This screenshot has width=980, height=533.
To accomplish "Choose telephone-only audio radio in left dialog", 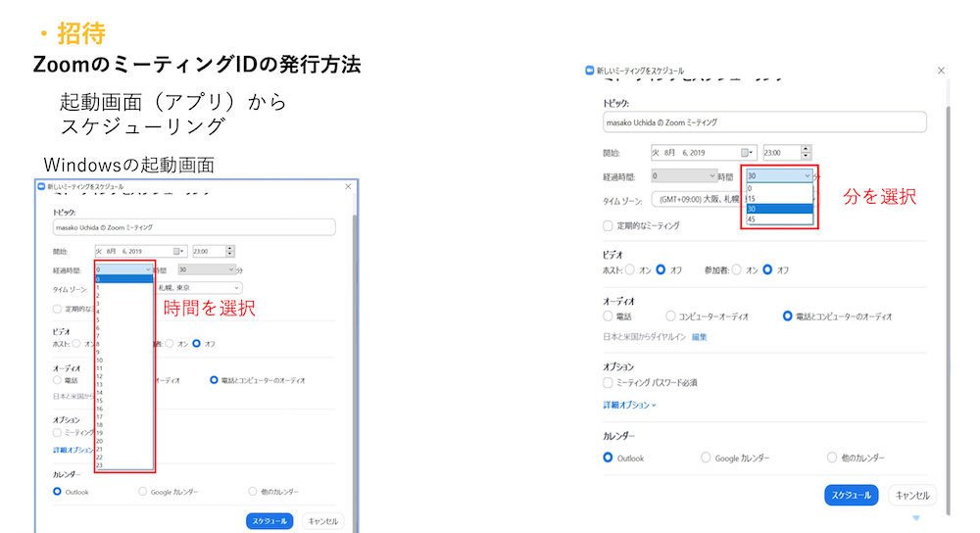I will coord(57,380).
